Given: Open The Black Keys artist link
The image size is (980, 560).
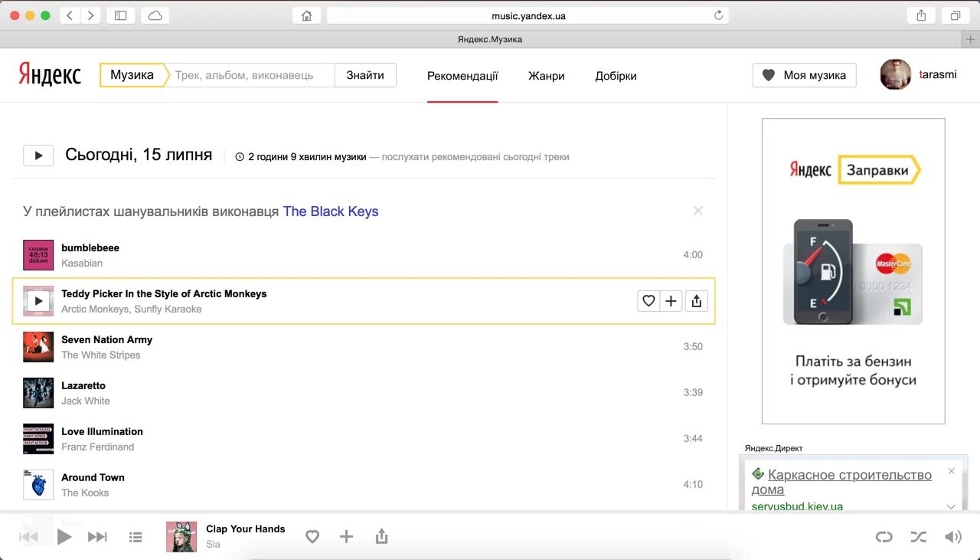Looking at the screenshot, I should pos(331,211).
